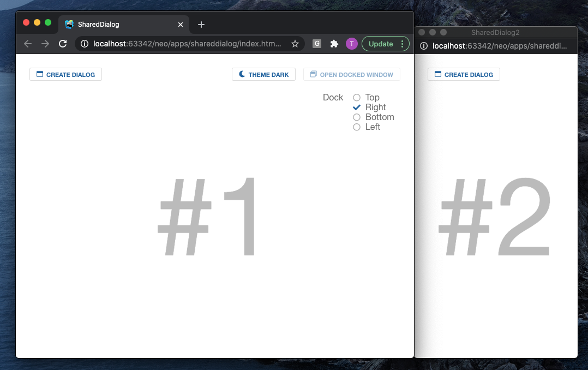Open Chrome menu via three dots
This screenshot has height=370, width=588.
click(x=403, y=44)
